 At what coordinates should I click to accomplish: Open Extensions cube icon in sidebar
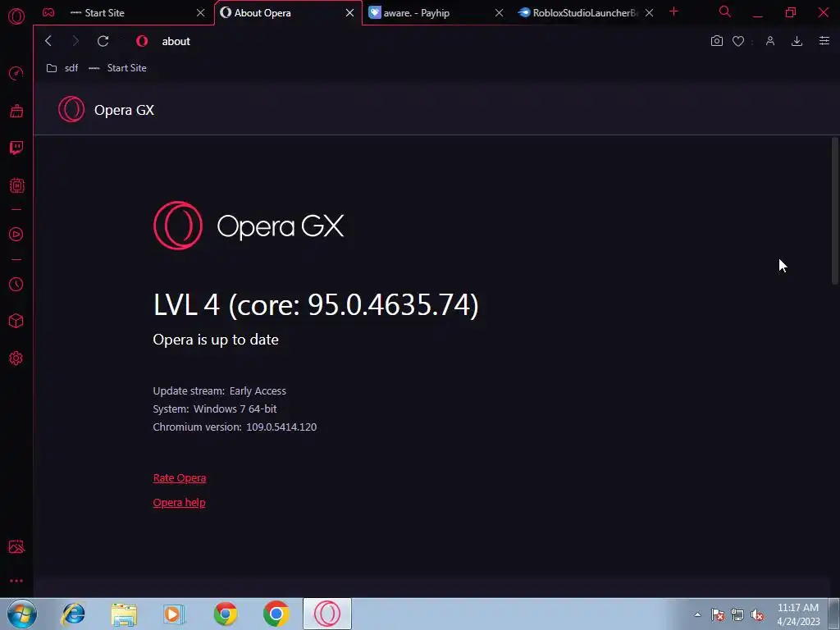coord(16,321)
